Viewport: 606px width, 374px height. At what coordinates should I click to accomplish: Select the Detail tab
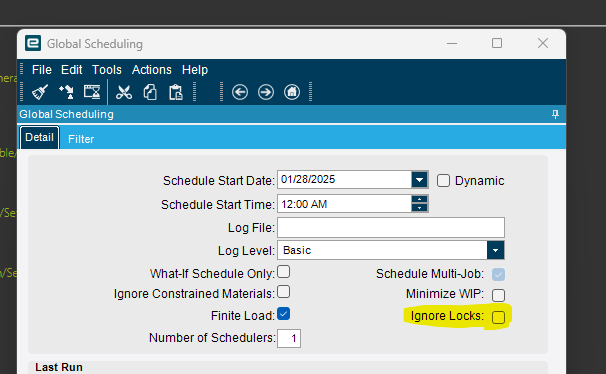[39, 138]
